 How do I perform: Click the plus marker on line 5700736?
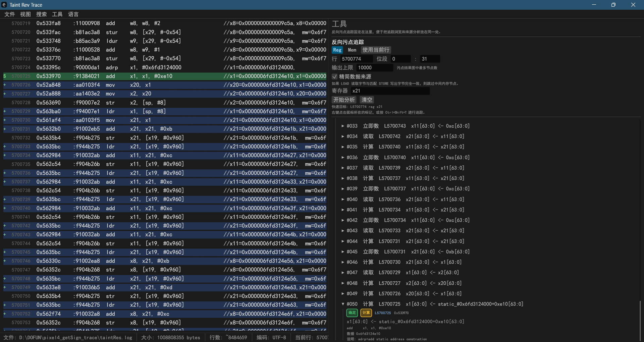click(x=5, y=173)
